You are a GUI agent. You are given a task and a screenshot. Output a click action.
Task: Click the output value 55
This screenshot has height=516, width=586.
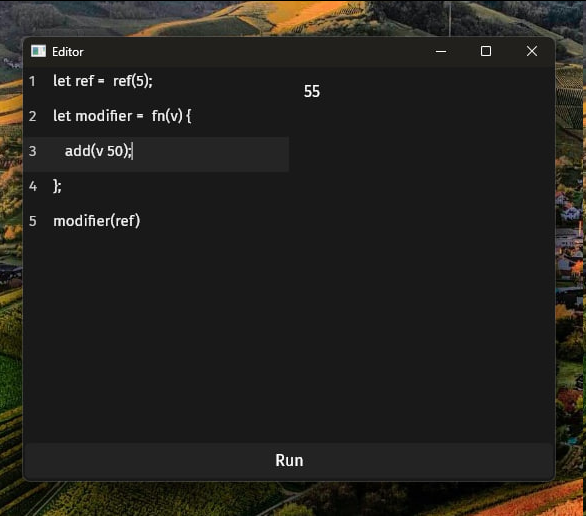312,92
